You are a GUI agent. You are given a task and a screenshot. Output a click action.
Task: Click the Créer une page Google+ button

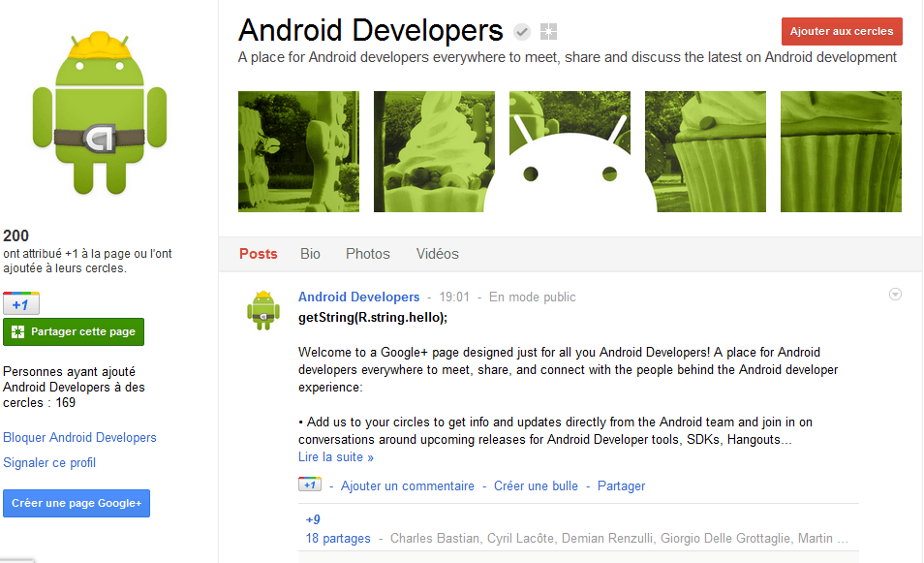[77, 504]
